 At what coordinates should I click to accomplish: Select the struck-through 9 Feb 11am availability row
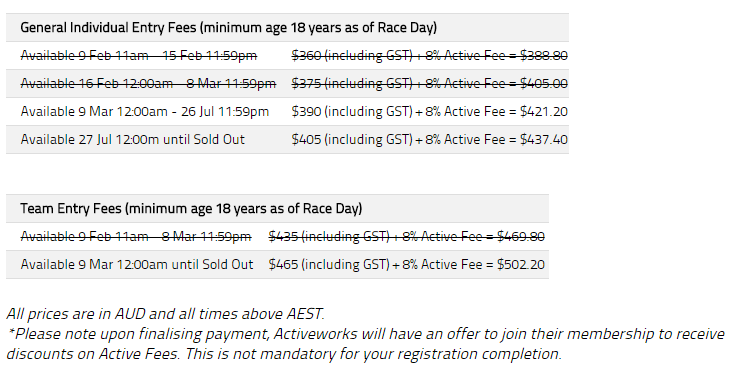(x=287, y=56)
